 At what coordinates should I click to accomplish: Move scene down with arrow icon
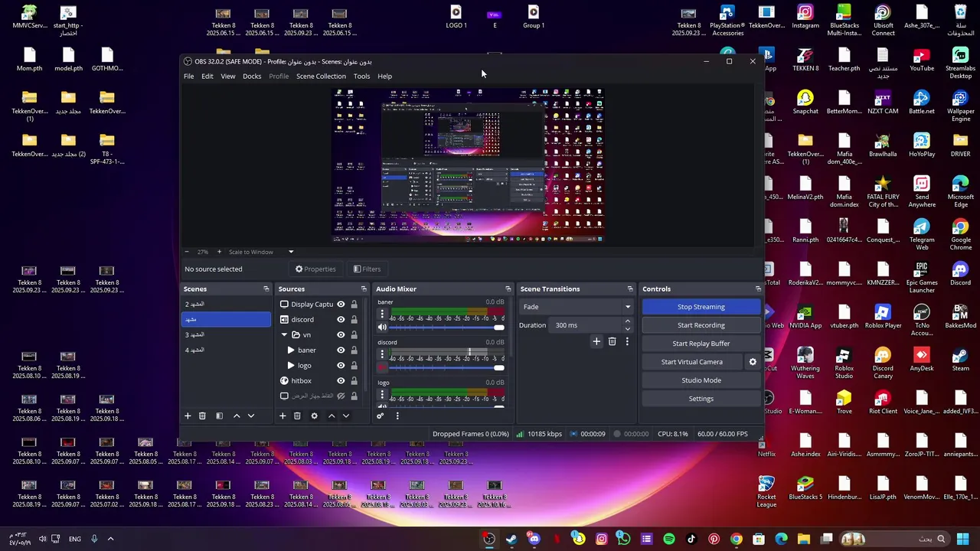click(x=250, y=416)
